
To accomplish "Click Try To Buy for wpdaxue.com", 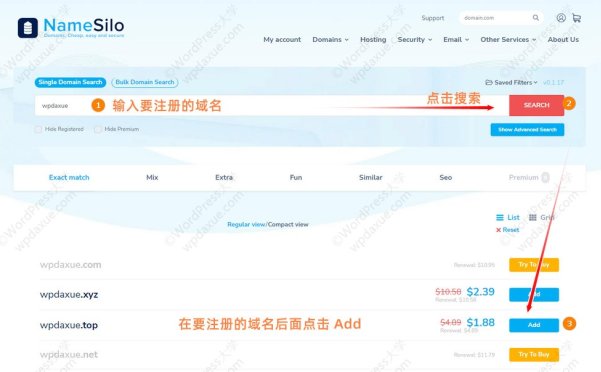I will tap(534, 265).
